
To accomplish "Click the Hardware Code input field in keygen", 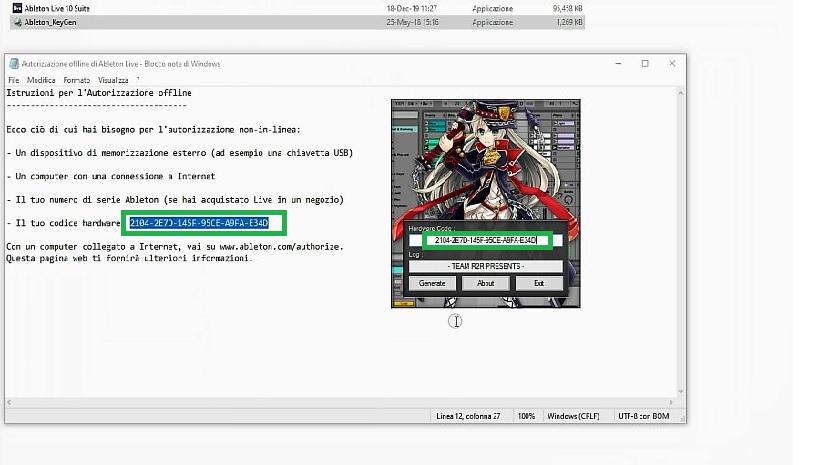I will [x=485, y=240].
